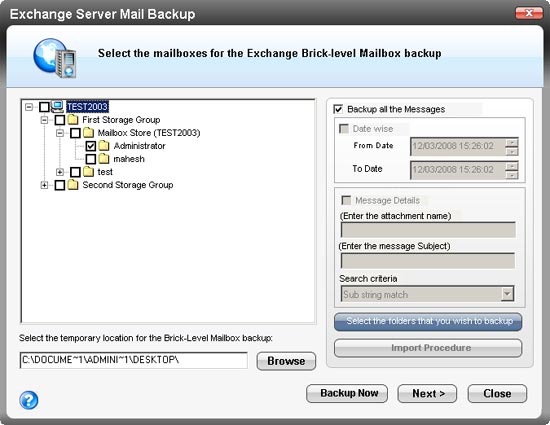Click the attachment name input field
550x425 pixels.
428,230
